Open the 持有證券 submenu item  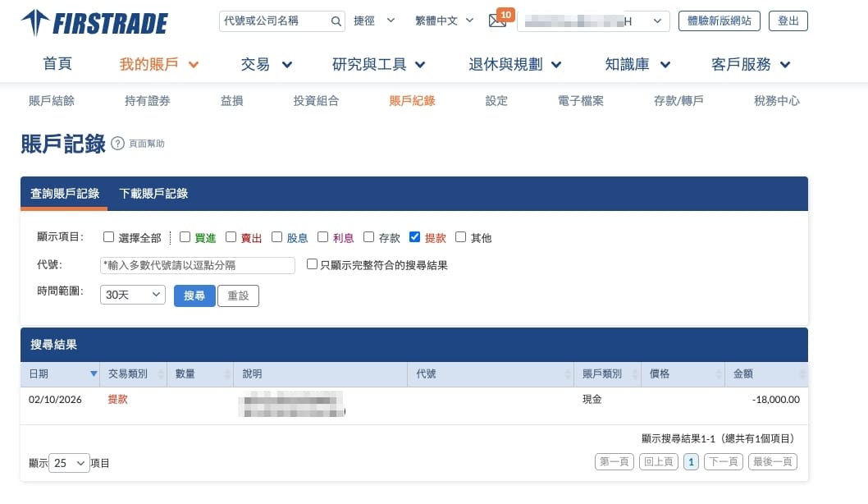click(x=148, y=101)
